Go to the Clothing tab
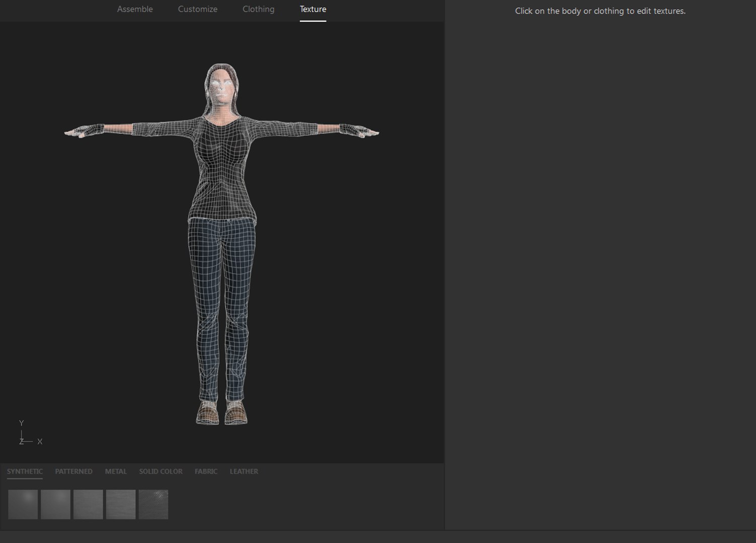The width and height of the screenshot is (756, 543). click(259, 9)
